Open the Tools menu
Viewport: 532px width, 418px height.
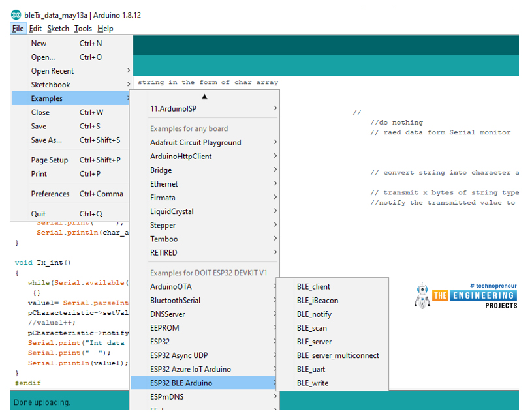click(83, 29)
